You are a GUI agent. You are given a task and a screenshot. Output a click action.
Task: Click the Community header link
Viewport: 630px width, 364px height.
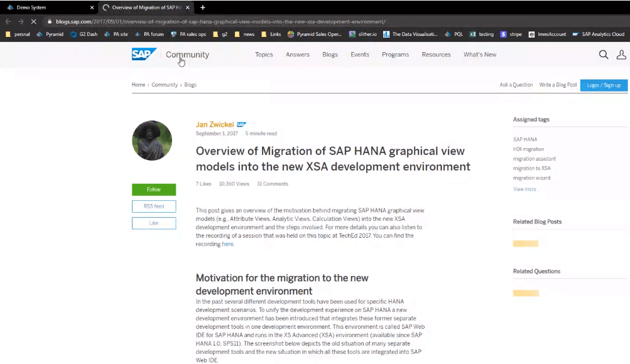[187, 55]
